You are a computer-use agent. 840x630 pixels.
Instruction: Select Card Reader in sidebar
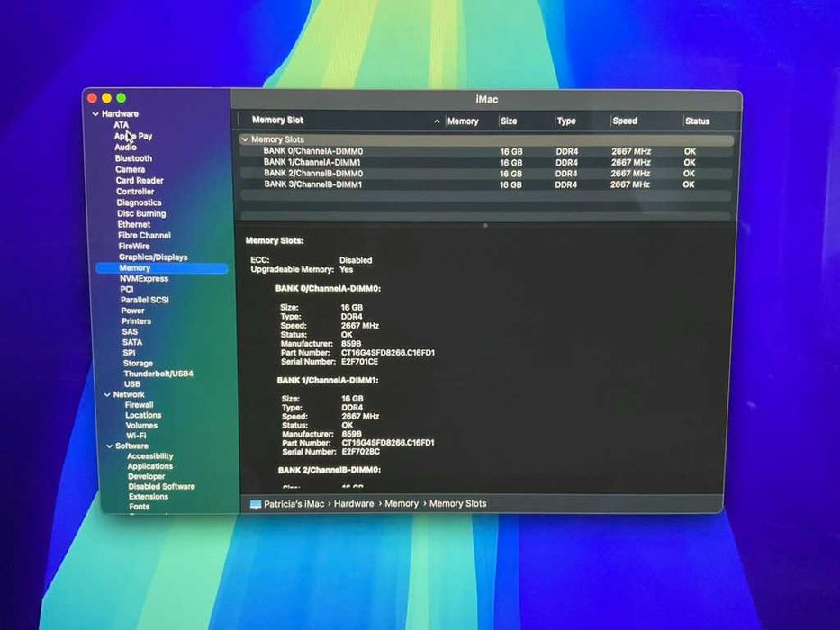140,181
